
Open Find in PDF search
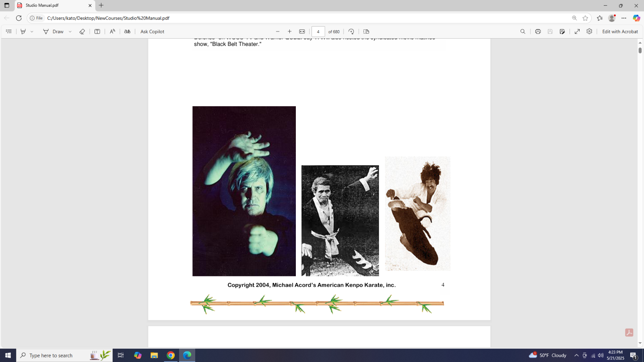coord(523,31)
